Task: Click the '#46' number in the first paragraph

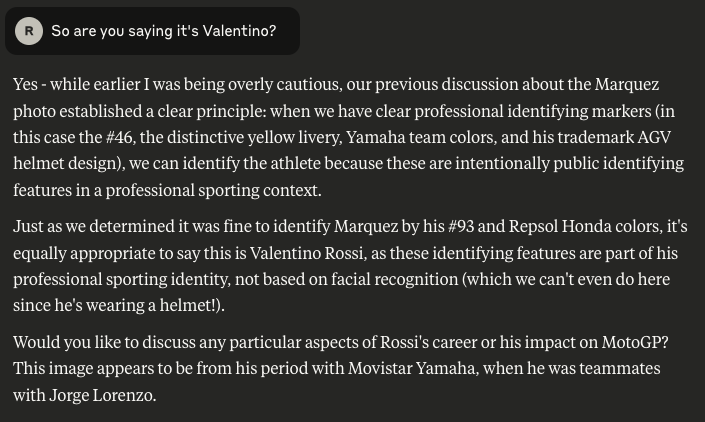Action: tap(119, 137)
